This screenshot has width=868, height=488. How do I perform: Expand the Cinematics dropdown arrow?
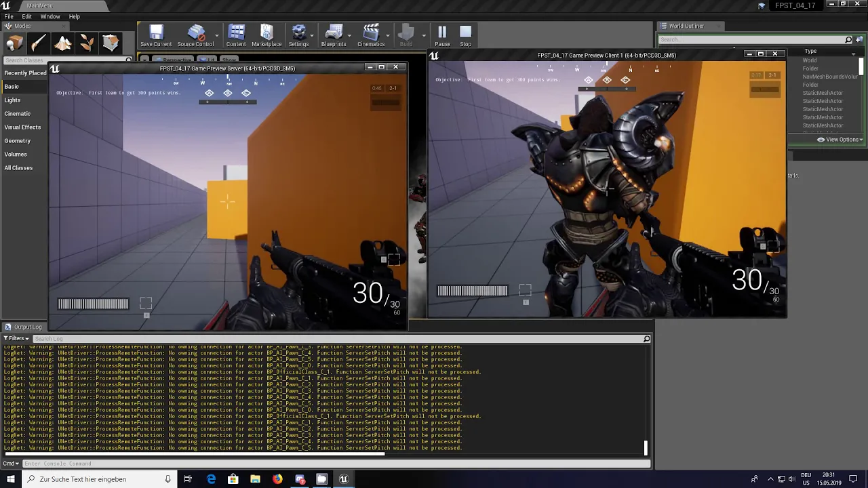tap(389, 35)
